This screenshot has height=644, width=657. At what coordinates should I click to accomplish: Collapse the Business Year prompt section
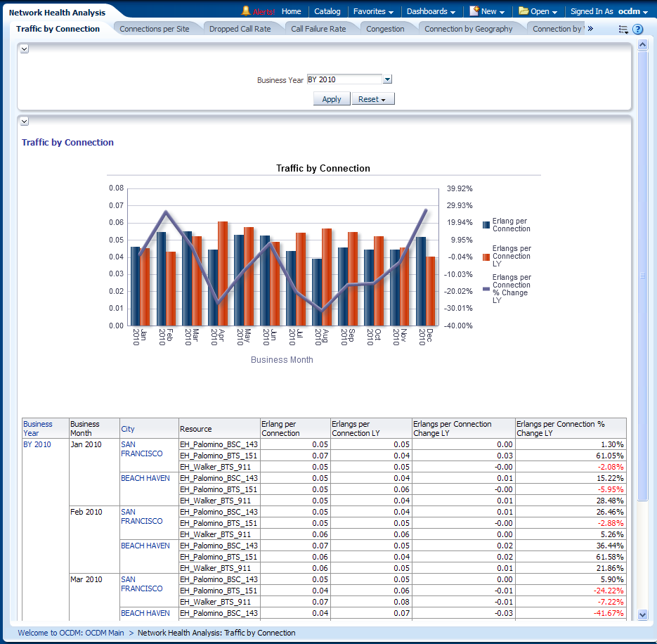[25, 49]
